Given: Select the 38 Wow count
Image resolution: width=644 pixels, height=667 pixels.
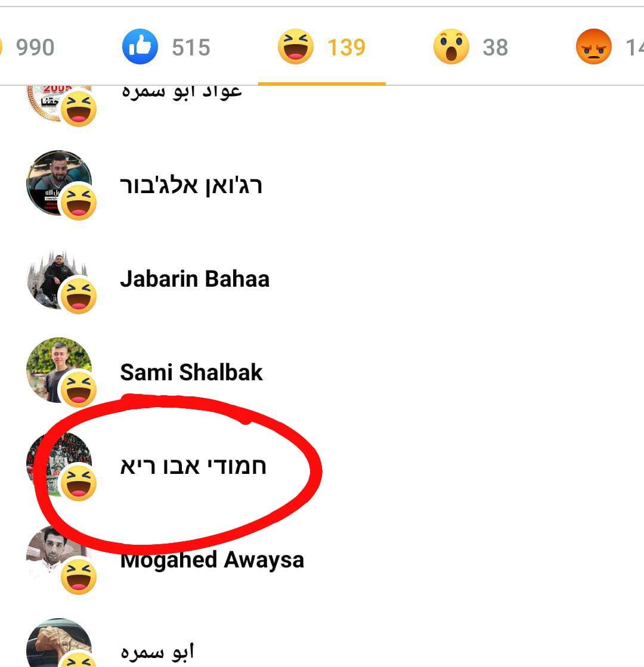Looking at the screenshot, I should point(496,47).
